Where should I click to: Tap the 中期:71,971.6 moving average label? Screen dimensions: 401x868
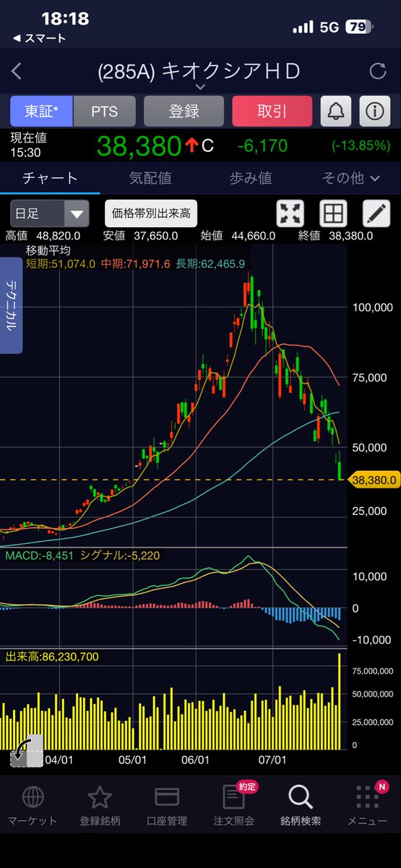pos(135,264)
